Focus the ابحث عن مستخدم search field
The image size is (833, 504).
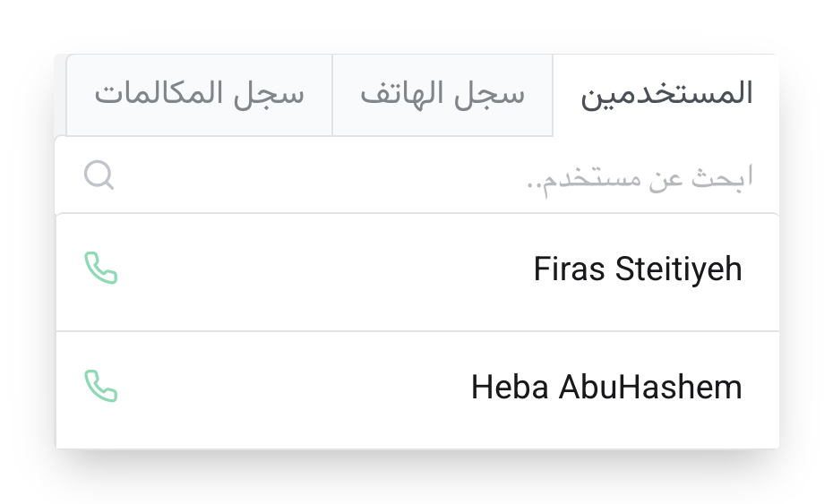(x=430, y=176)
